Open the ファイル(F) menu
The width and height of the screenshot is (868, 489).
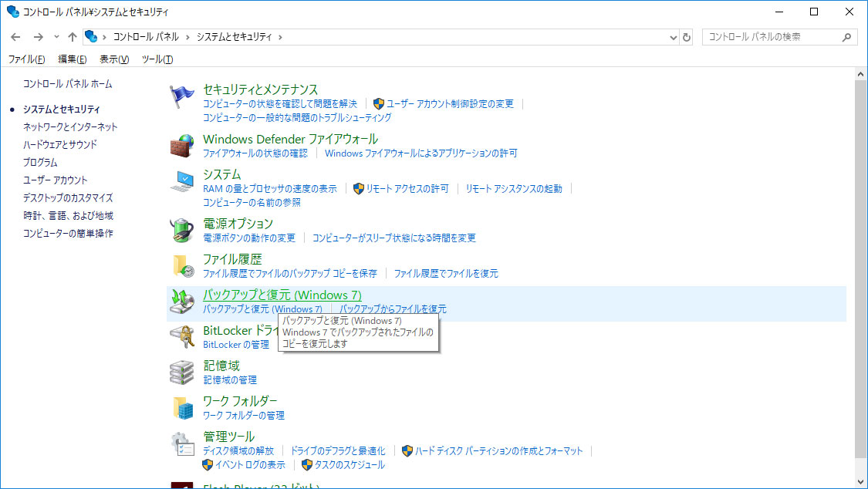coord(26,59)
